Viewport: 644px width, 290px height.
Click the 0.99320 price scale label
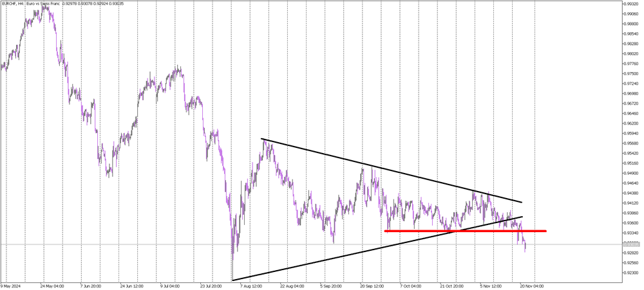pos(631,4)
